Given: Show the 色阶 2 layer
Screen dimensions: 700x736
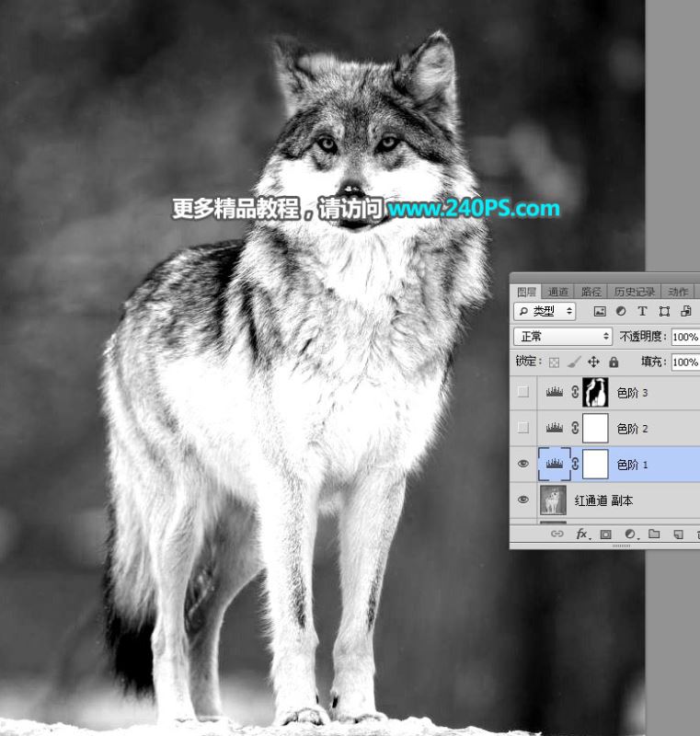Looking at the screenshot, I should tap(523, 427).
